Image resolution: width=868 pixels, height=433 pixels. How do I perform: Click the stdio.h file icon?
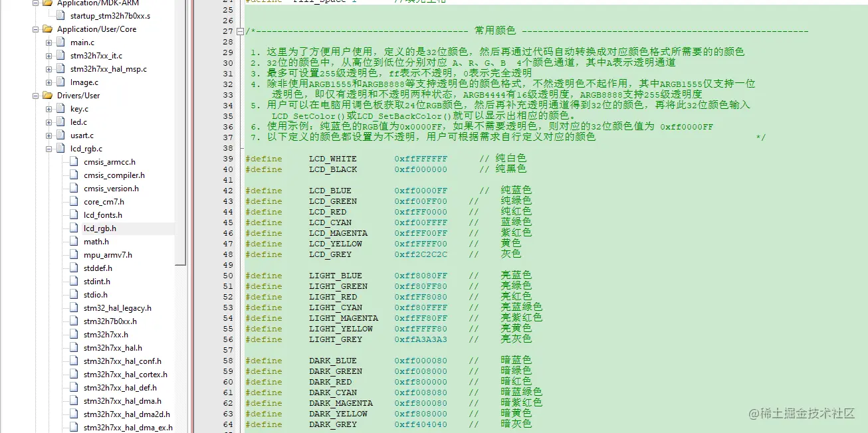(x=74, y=295)
